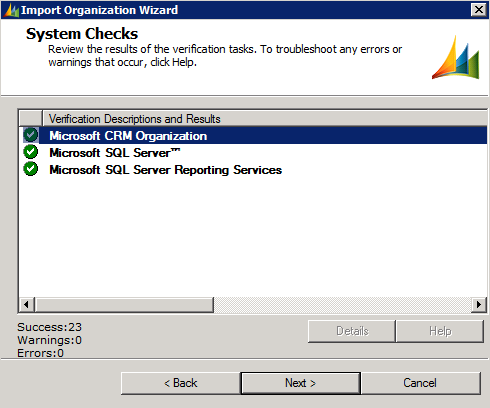Click the green check beside Microsoft SQL Server

(31, 152)
